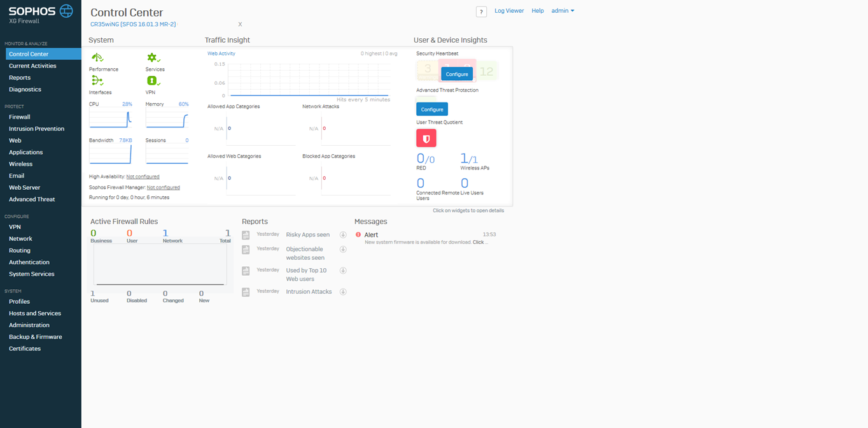Close the device name banner with X

pyautogui.click(x=240, y=24)
